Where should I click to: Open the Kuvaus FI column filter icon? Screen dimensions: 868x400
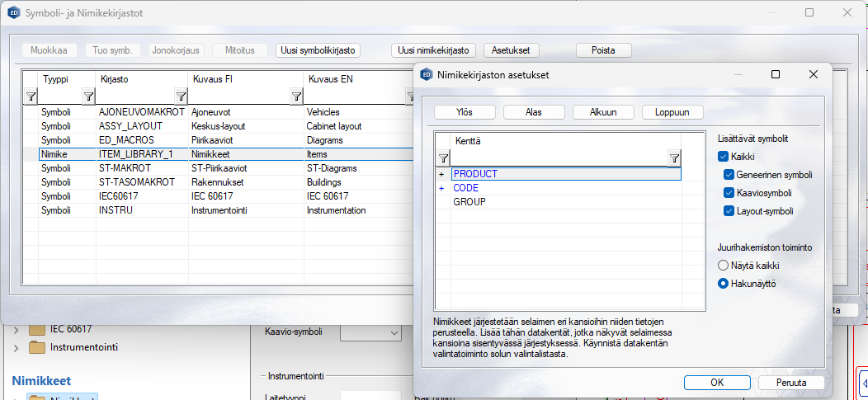296,96
